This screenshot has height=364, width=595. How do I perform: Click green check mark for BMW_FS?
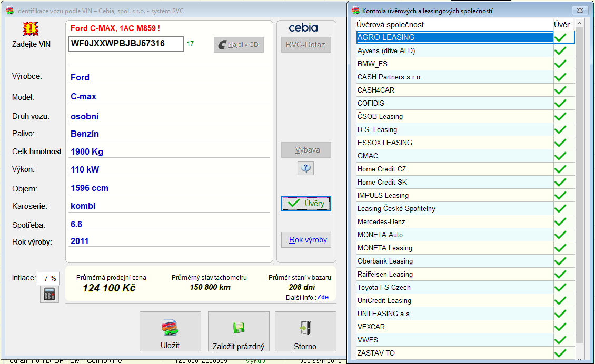tap(560, 64)
